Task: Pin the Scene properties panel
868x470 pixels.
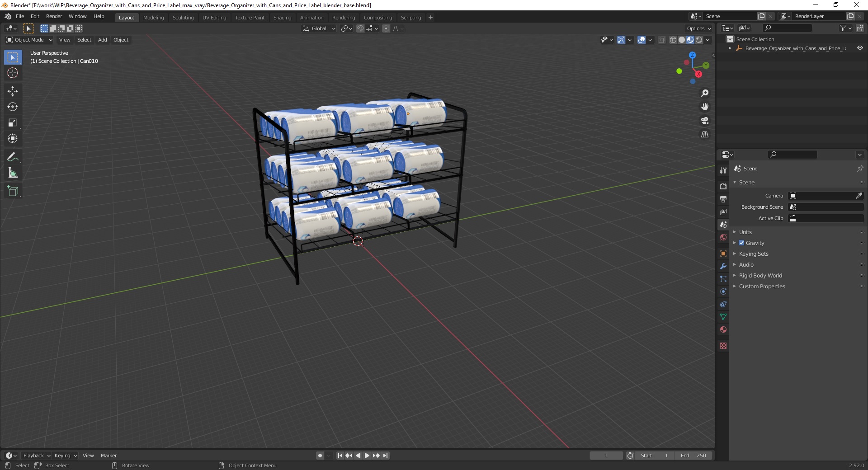Action: [x=860, y=169]
